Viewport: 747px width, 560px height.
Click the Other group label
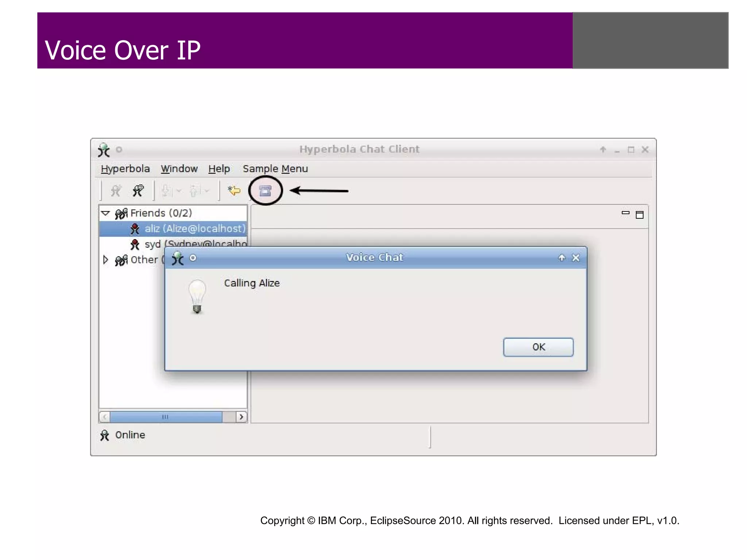144,260
